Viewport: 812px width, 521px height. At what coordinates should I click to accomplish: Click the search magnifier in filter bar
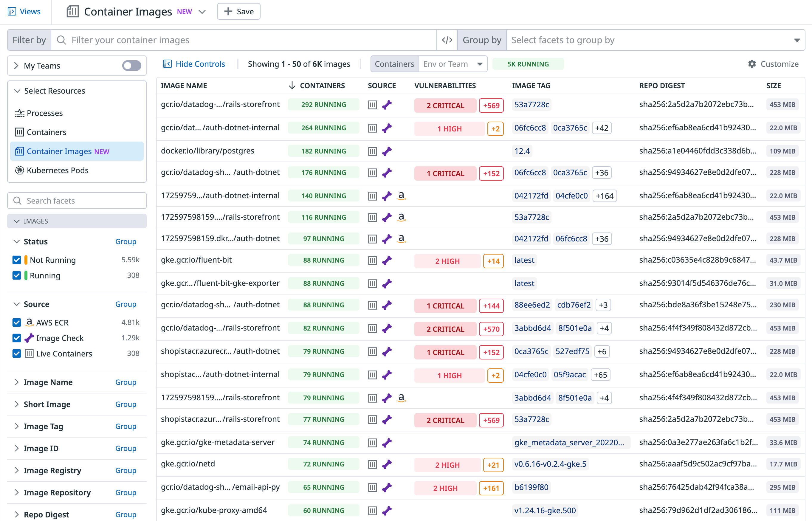tap(61, 40)
